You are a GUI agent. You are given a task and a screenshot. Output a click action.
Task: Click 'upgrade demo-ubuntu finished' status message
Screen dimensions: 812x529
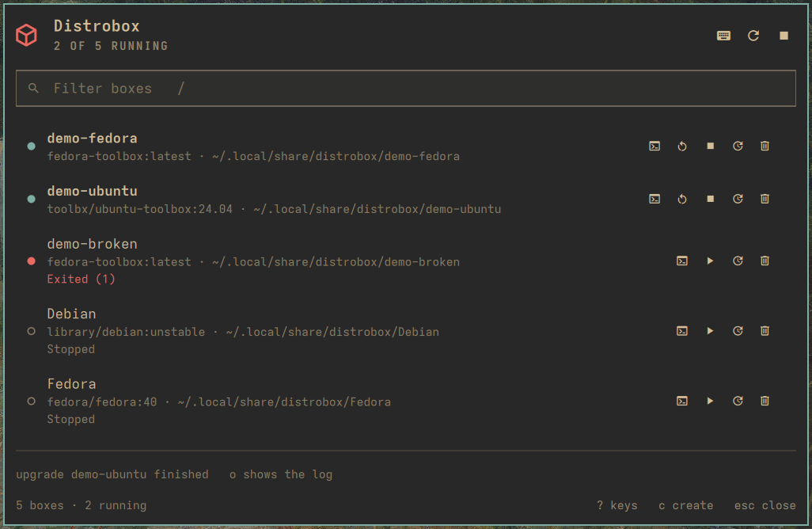[x=112, y=474]
